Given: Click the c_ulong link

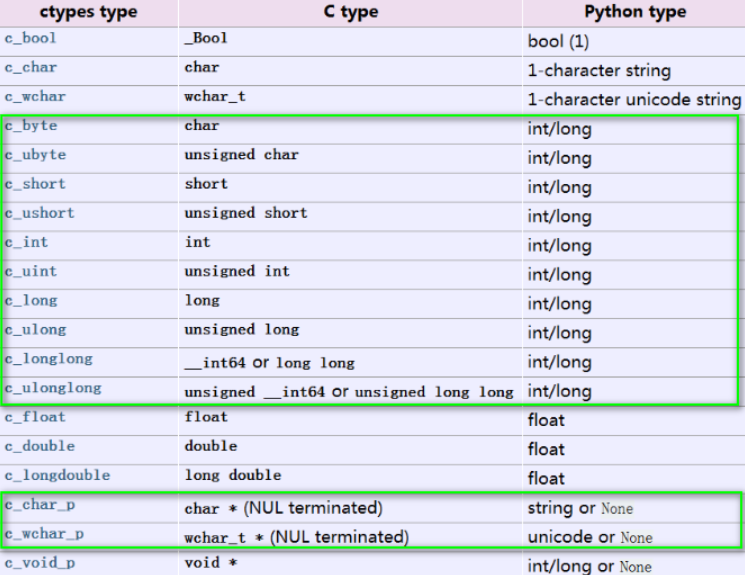Looking at the screenshot, I should [32, 330].
